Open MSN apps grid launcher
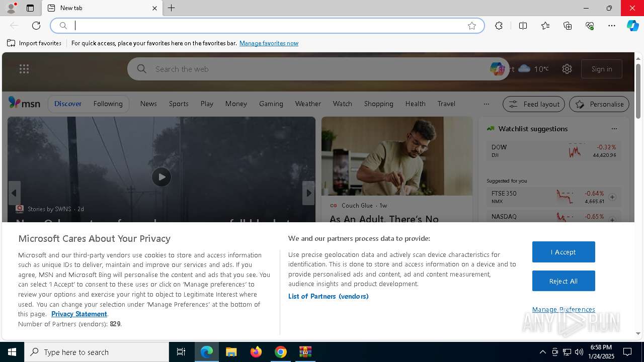Screen dimensions: 644x362 pyautogui.click(x=24, y=69)
